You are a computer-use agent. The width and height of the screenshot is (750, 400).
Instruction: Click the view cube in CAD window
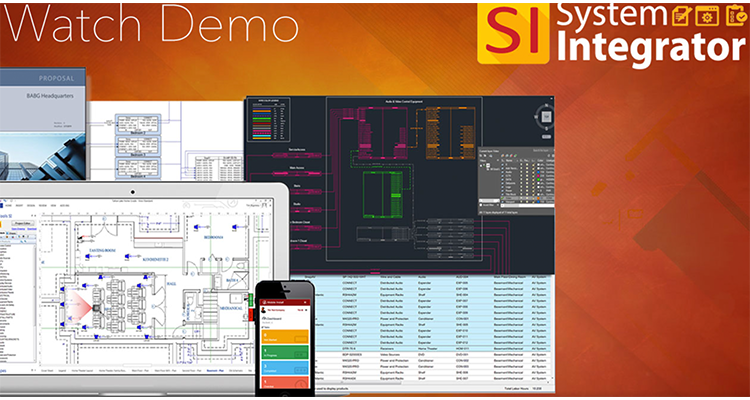point(547,116)
